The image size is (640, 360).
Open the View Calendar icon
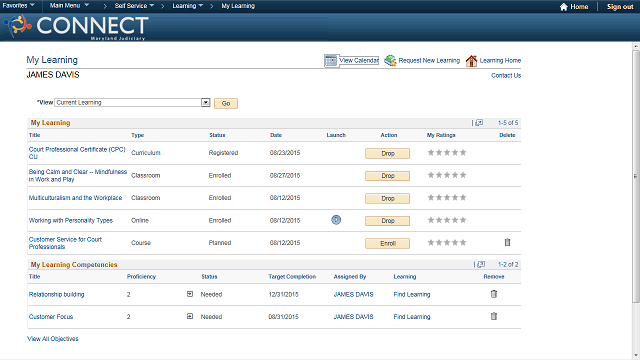(331, 60)
